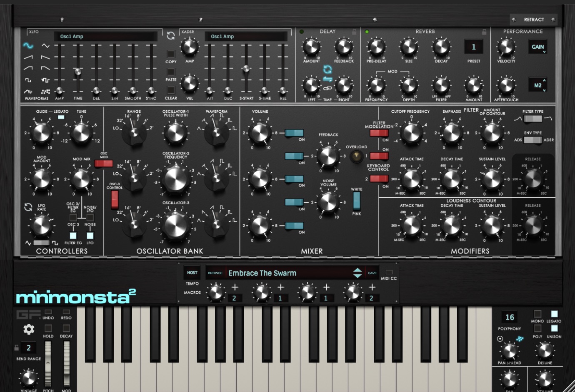This screenshot has width=575, height=392.
Task: Step to next preset with down arrow
Action: click(357, 276)
